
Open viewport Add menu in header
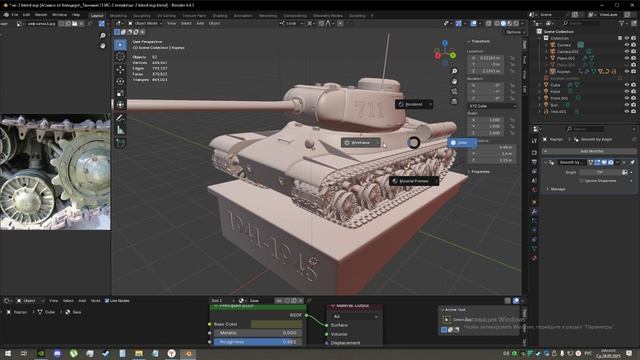pyautogui.click(x=200, y=23)
